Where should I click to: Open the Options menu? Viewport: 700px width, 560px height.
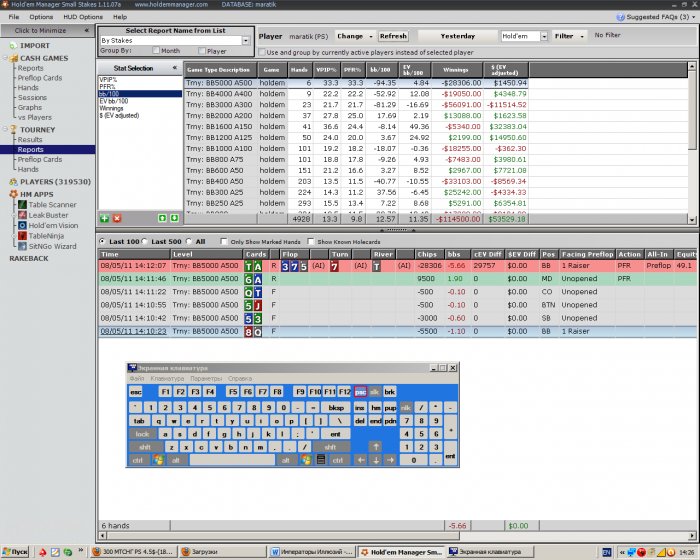click(41, 17)
